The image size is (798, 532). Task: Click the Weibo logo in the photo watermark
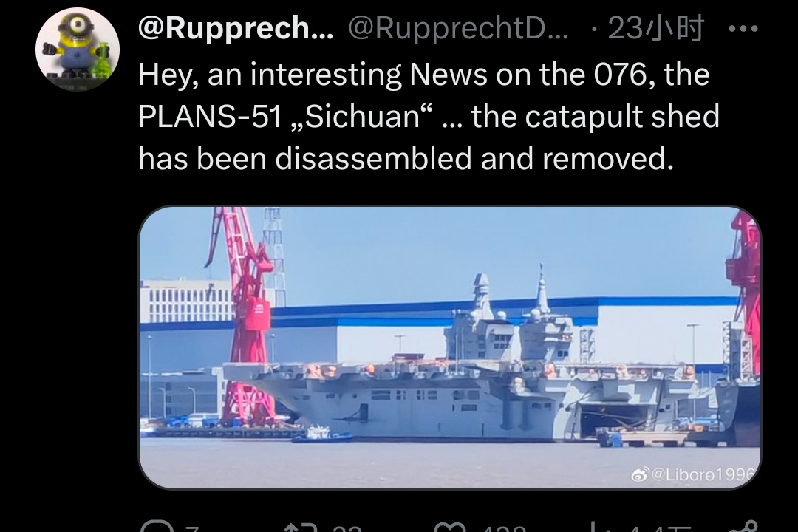[639, 474]
